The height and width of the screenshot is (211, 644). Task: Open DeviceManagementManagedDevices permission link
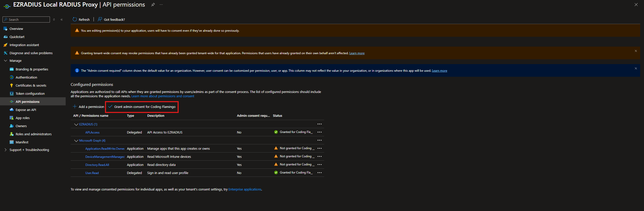tap(105, 157)
